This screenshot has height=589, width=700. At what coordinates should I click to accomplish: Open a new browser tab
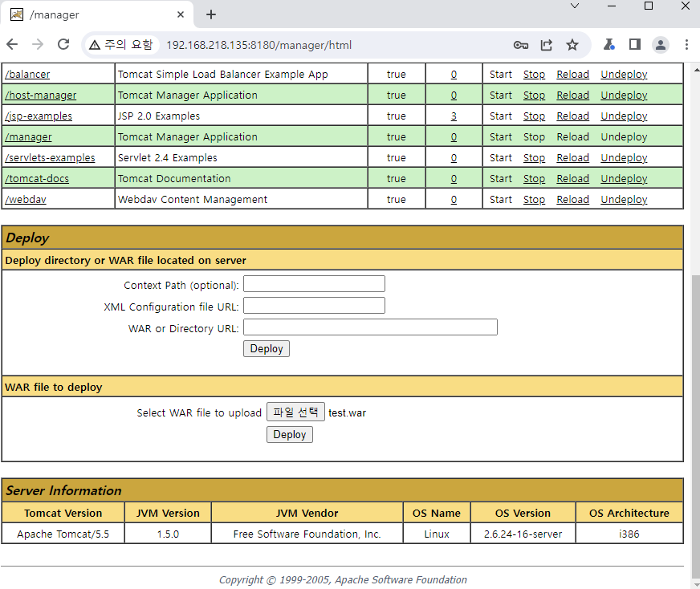tap(211, 14)
